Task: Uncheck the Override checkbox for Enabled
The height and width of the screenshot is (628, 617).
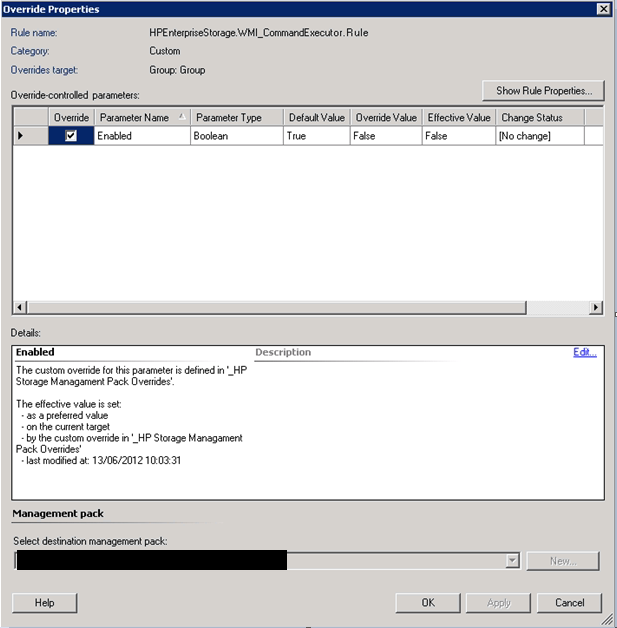Action: (x=70, y=136)
